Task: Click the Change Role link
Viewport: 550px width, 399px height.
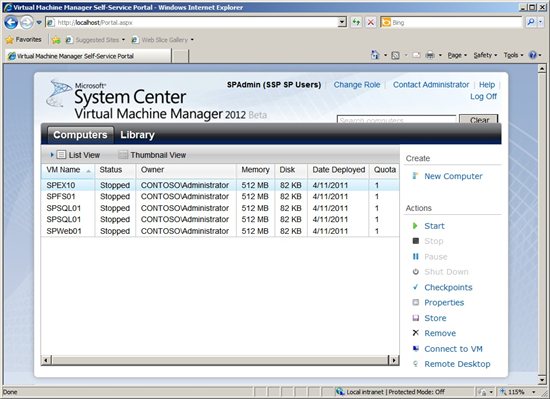Action: (x=357, y=85)
